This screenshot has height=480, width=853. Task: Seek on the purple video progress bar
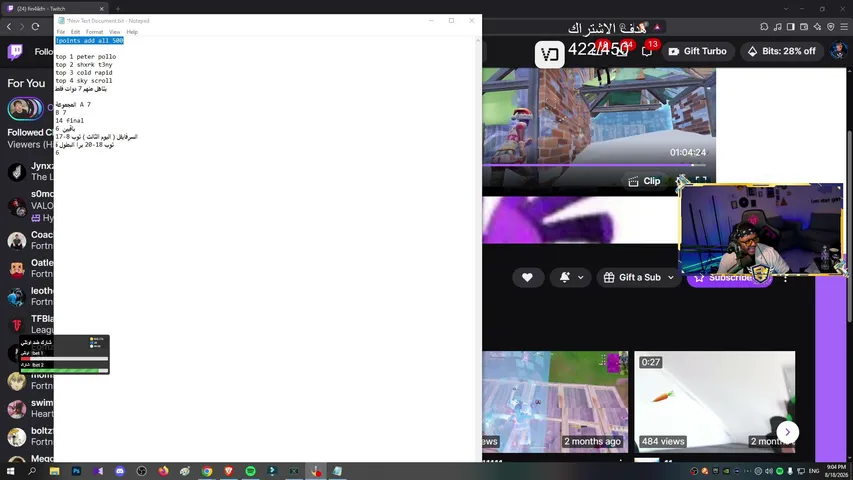tap(594, 165)
